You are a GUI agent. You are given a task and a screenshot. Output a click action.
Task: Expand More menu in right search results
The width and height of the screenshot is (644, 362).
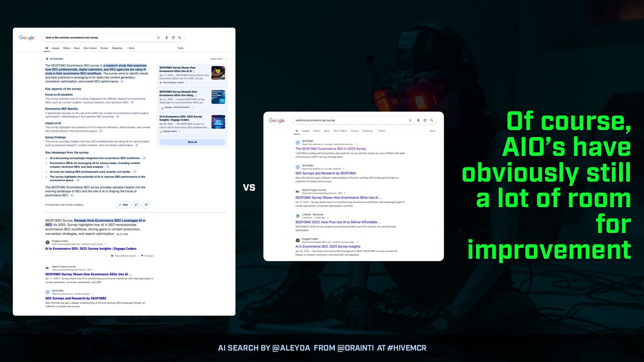tap(381, 131)
